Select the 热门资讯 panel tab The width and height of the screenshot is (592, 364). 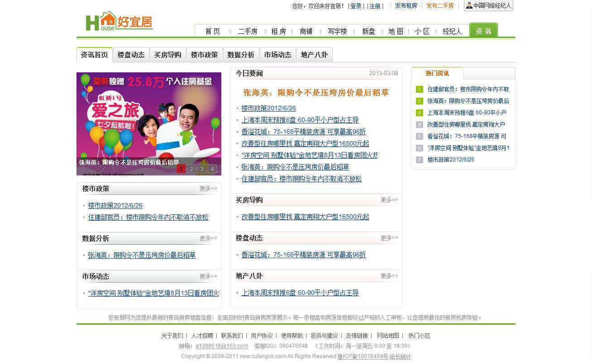(x=437, y=73)
